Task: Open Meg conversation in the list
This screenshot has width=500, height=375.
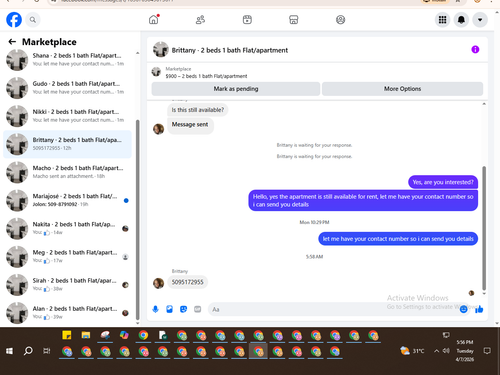Action: pyautogui.click(x=68, y=256)
